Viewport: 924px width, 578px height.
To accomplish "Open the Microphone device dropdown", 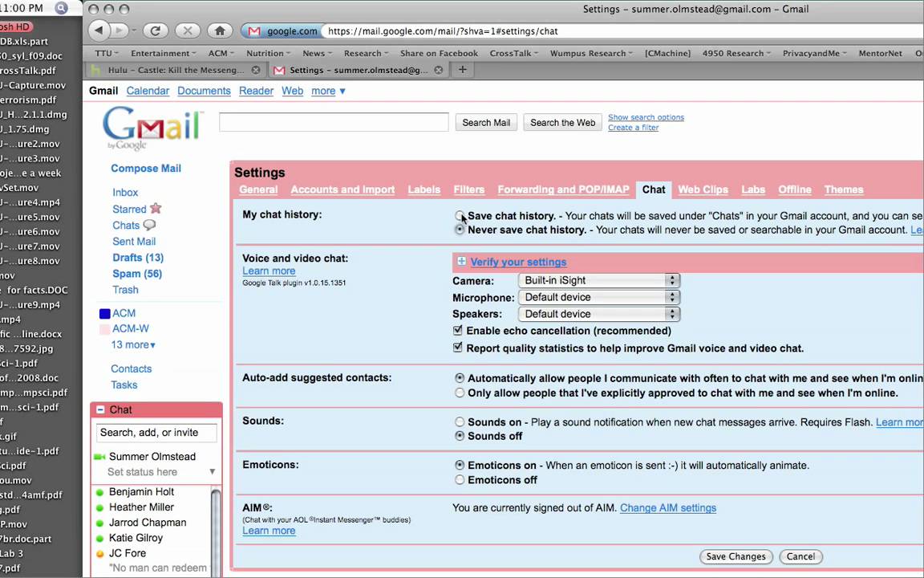I will coord(599,297).
